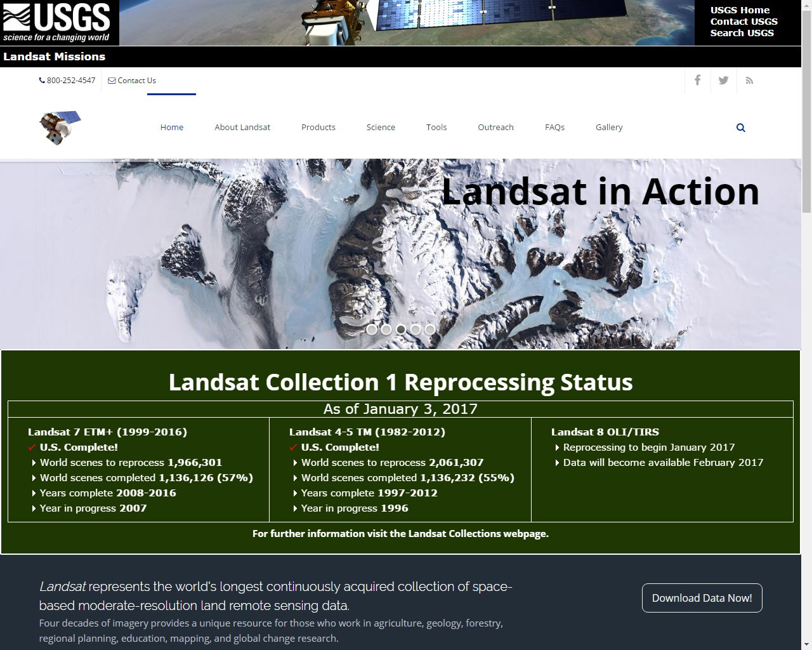Open the Twitter social media icon

point(723,80)
